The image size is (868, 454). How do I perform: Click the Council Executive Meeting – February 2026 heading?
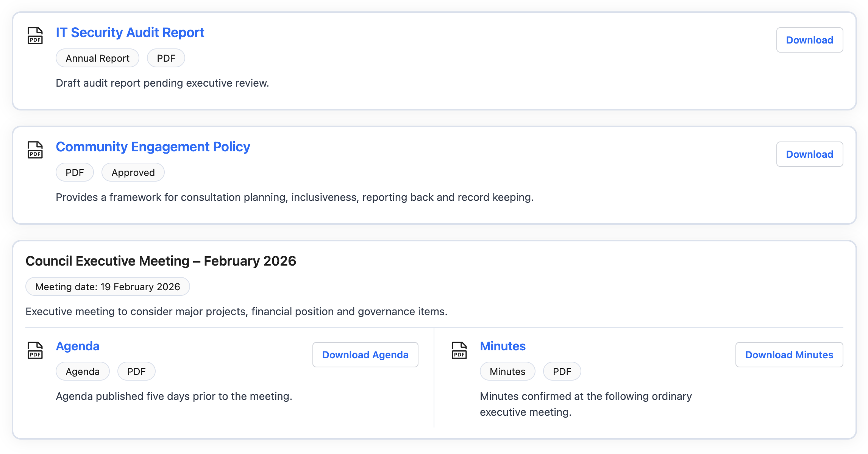click(x=161, y=261)
